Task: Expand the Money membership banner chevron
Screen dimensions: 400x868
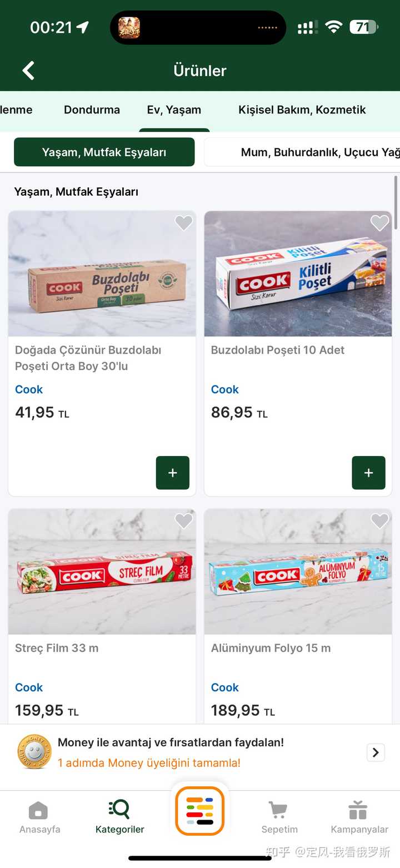Action: 376,752
